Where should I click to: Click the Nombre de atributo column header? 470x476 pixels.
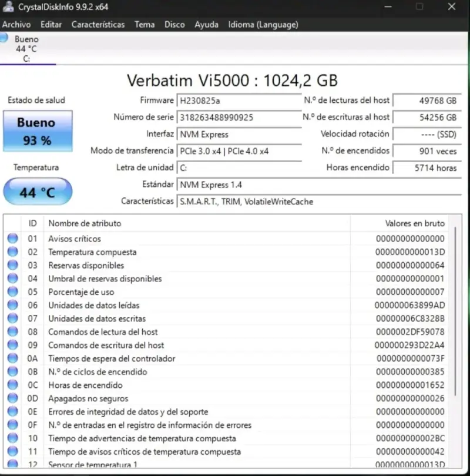click(x=197, y=223)
